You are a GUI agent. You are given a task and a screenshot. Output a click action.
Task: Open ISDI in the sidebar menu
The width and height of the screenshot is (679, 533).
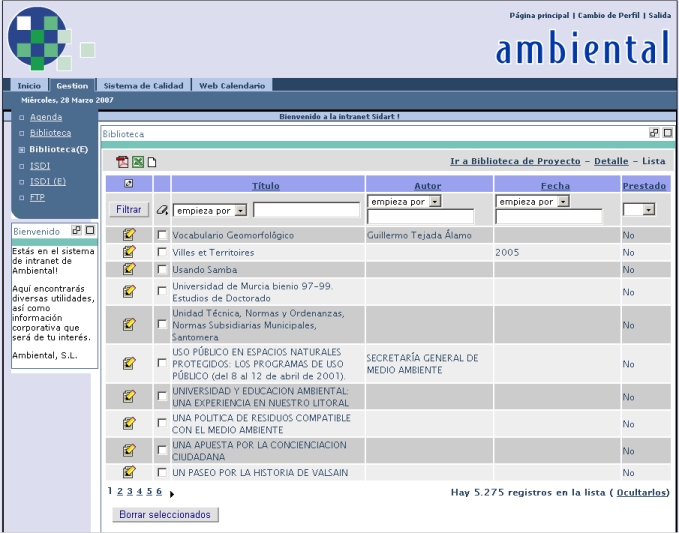[40, 165]
